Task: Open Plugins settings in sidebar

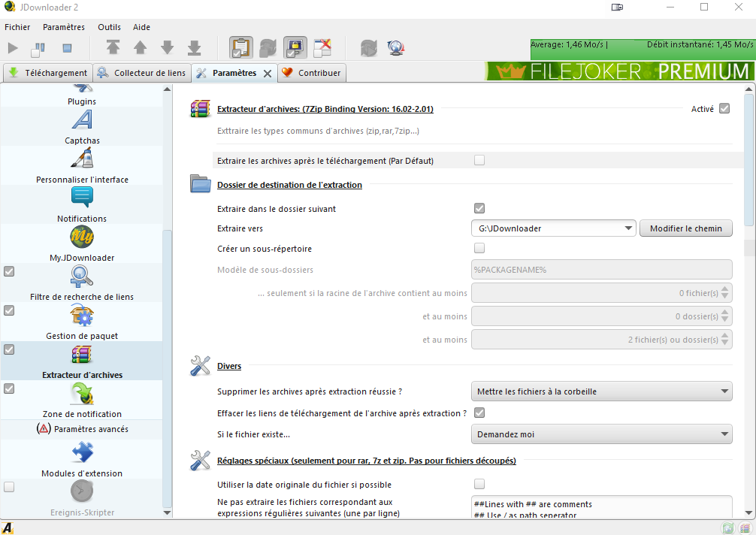Action: (82, 95)
